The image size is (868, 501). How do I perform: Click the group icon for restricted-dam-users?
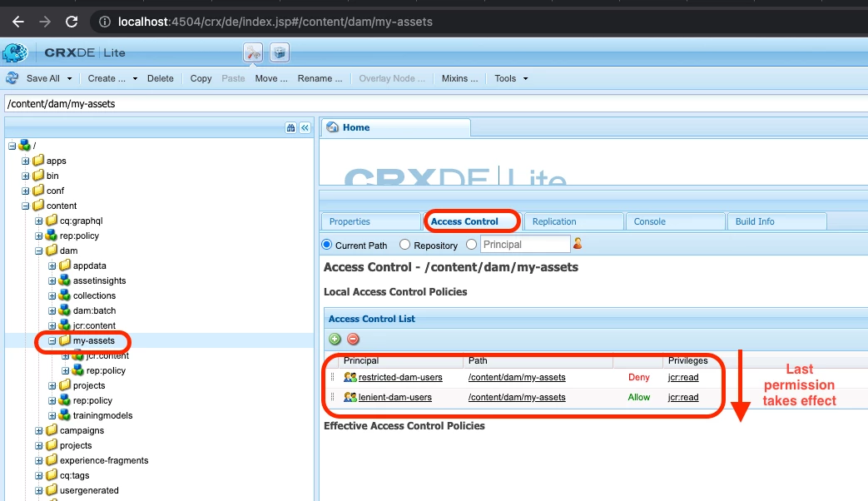pyautogui.click(x=350, y=377)
